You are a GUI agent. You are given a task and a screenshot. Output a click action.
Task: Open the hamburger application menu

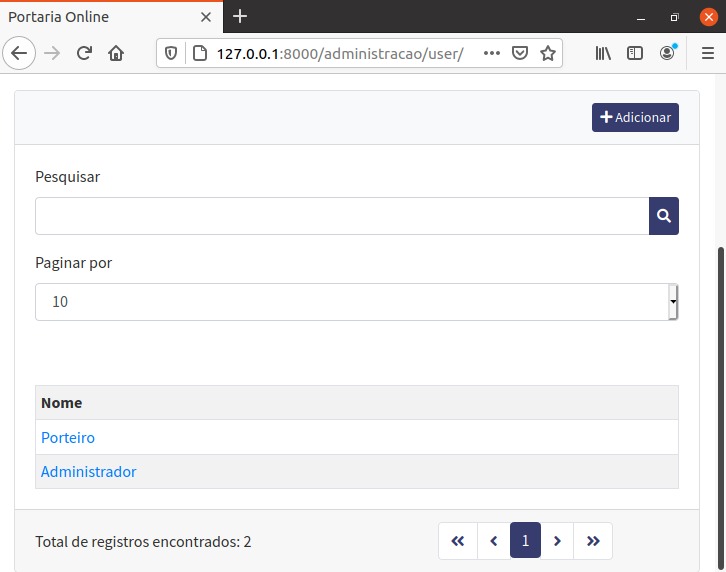(x=707, y=53)
